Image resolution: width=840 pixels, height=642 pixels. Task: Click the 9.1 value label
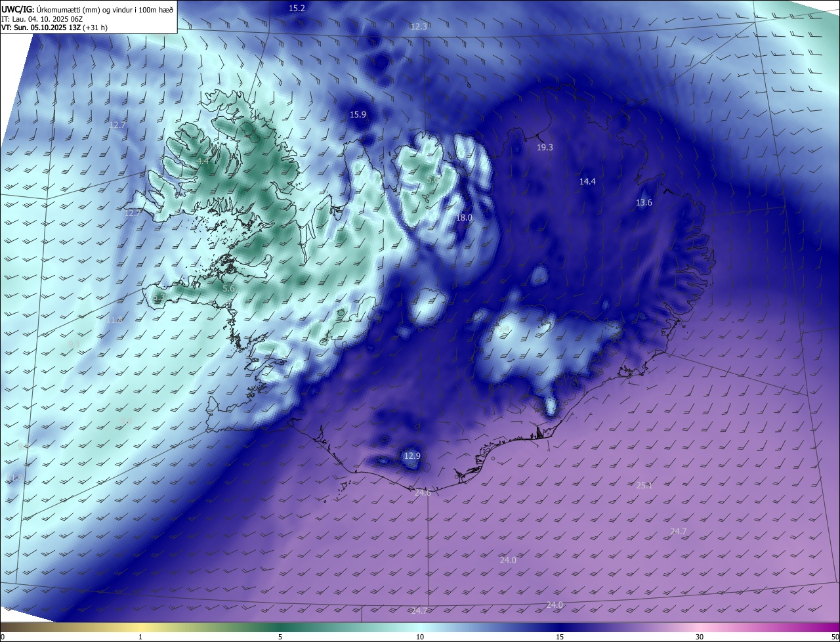pos(73,344)
